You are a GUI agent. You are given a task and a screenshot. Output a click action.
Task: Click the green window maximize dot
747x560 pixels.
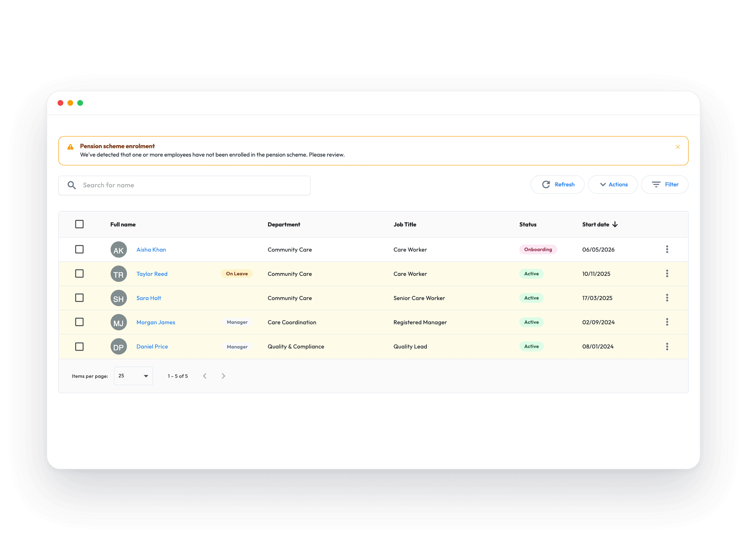80,103
